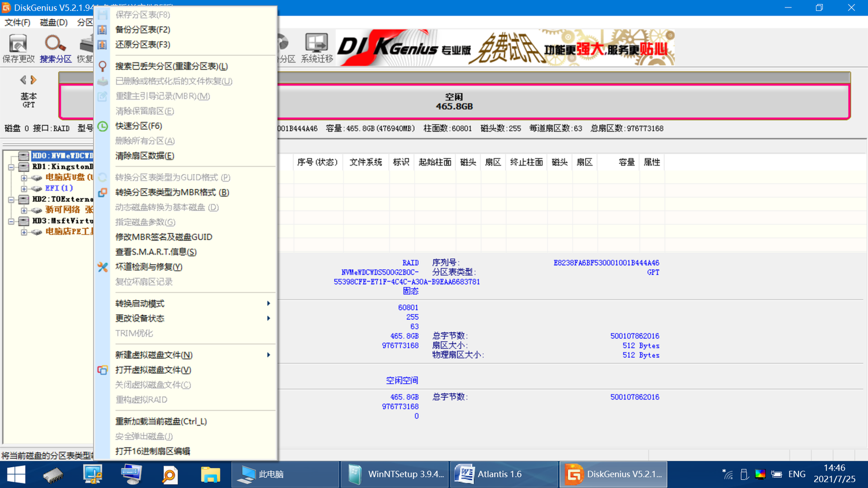Expand the EFI(1) partition node
Screen dimensions: 868x488
coord(24,188)
